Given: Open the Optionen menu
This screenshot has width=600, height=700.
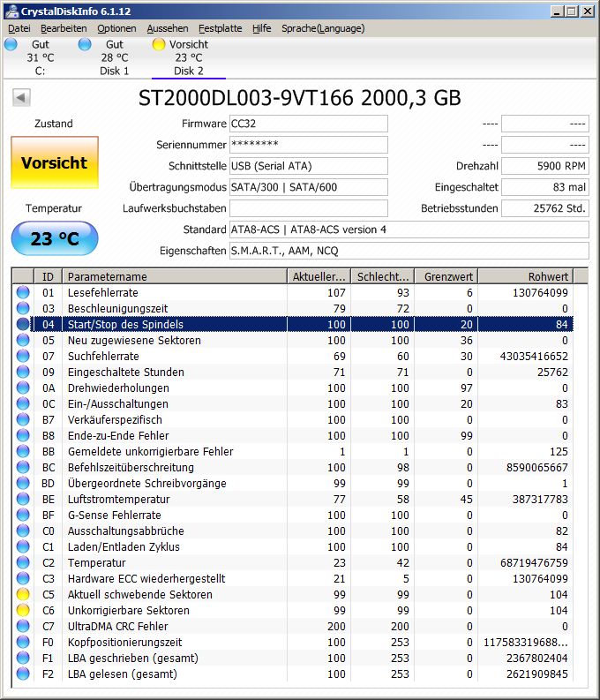Looking at the screenshot, I should (116, 28).
